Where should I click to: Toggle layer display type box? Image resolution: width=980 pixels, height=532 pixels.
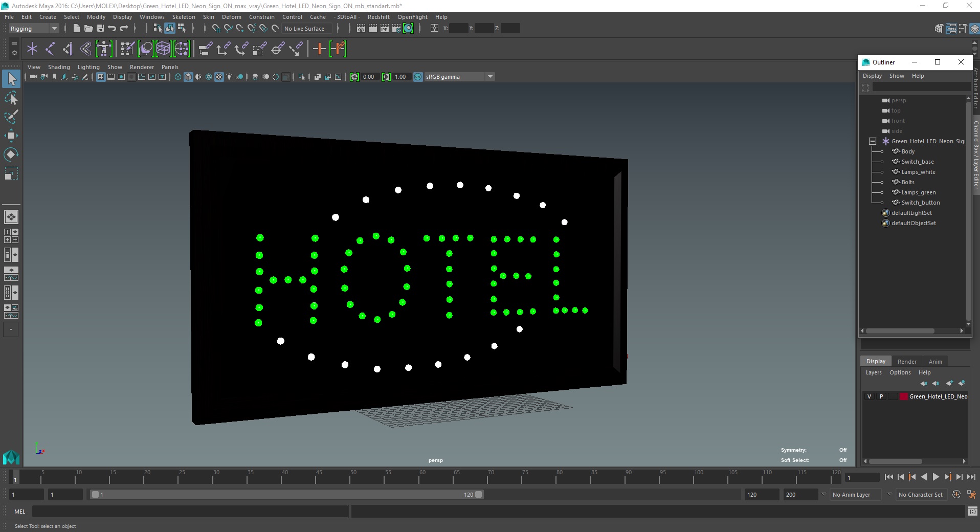[x=893, y=396]
